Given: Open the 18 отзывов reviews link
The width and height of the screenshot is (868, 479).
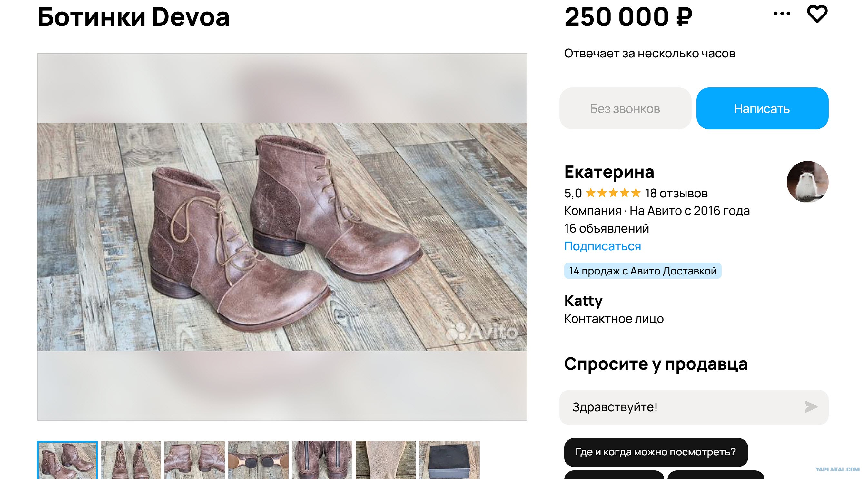Looking at the screenshot, I should [676, 193].
